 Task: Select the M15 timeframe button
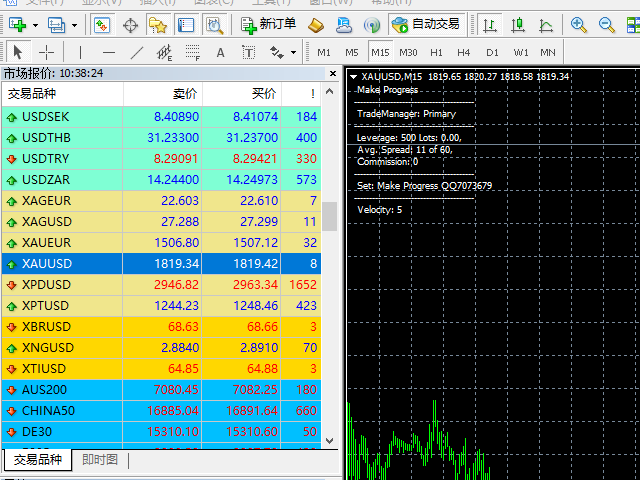pyautogui.click(x=380, y=52)
